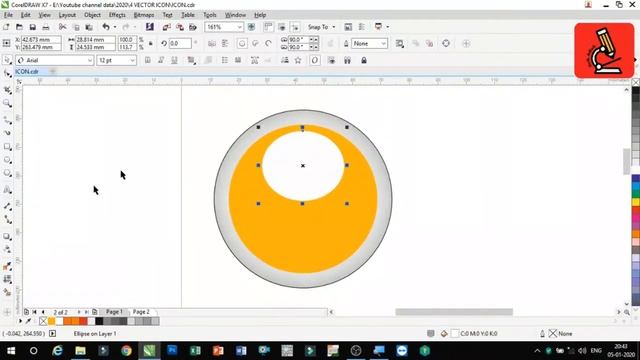Open the Object menu
Viewport: 640px width, 360px height.
(92, 15)
